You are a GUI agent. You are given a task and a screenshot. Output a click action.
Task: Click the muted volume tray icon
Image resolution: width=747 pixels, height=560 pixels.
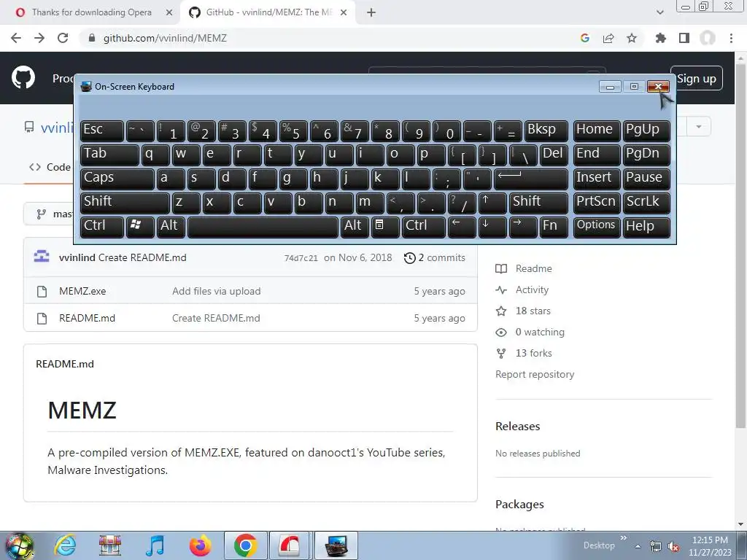pos(673,547)
